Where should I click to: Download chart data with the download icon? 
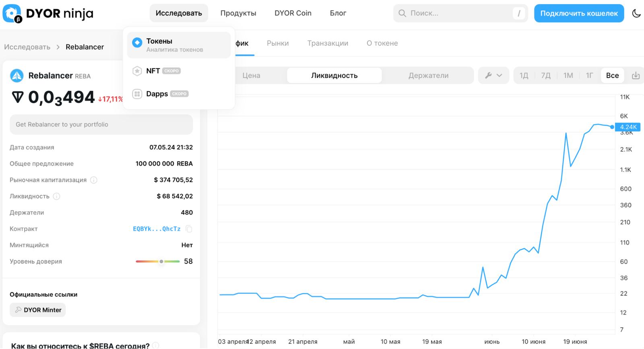click(x=636, y=76)
